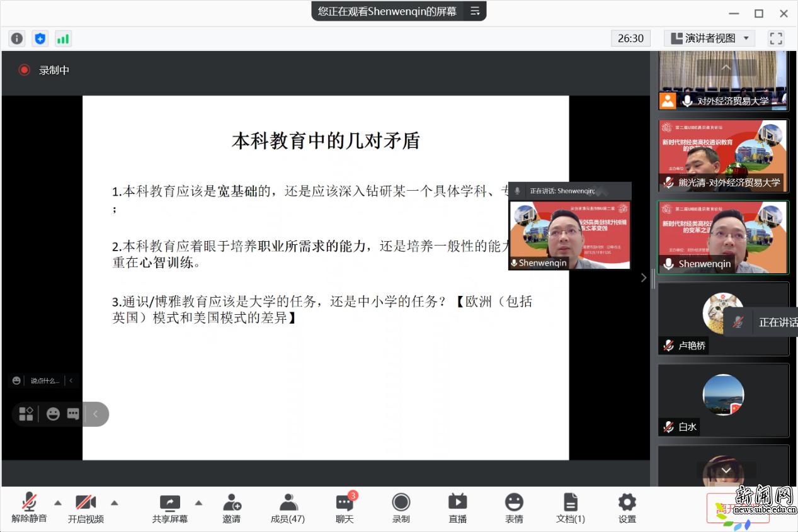This screenshot has width=798, height=532.
Task: Open 表情 emoji reactions
Action: coord(514,508)
